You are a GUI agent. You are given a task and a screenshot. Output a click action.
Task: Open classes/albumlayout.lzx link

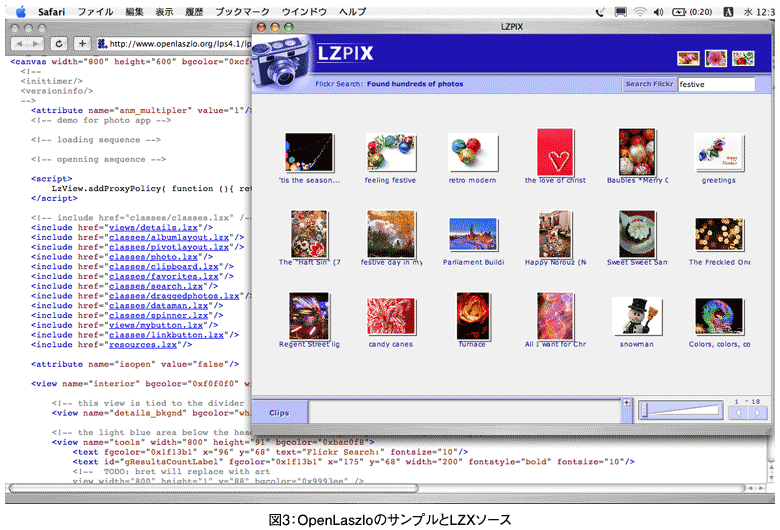169,237
